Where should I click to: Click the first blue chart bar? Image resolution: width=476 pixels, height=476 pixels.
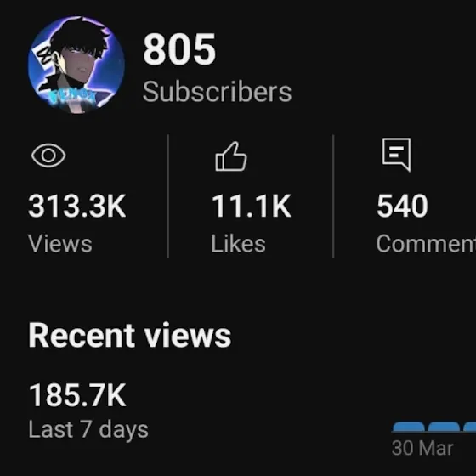[409, 427]
